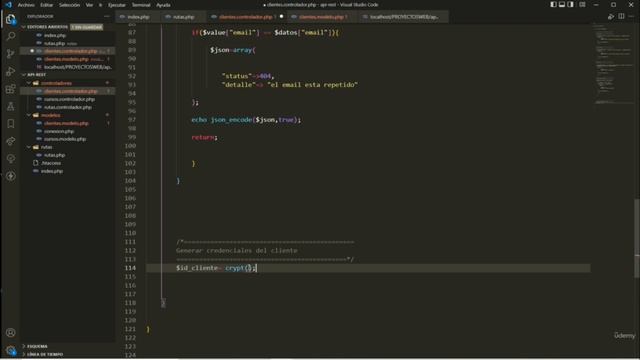Close unsaved clientes.controlador.php via dot in open editors
Image resolution: width=640 pixels, height=360 pixels.
[32, 51]
